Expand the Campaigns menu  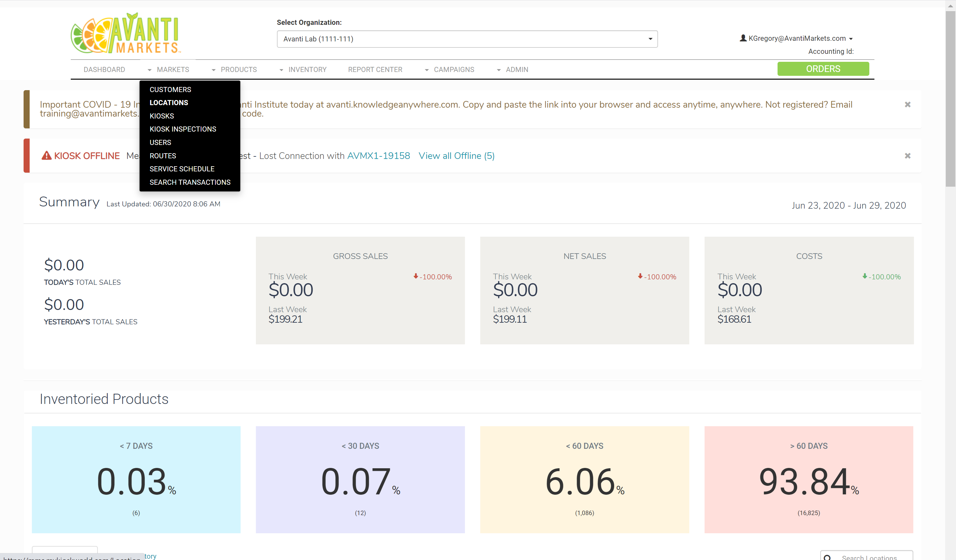click(x=450, y=70)
